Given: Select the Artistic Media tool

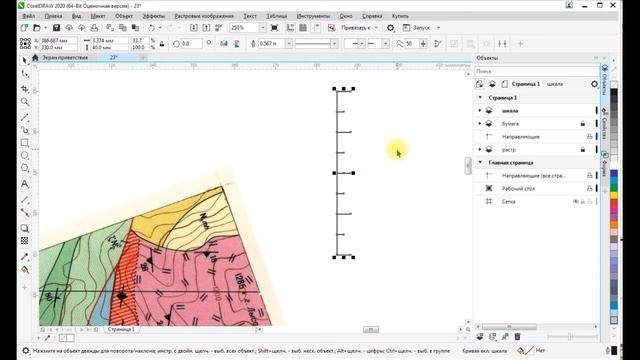Looking at the screenshot, I should (x=25, y=130).
